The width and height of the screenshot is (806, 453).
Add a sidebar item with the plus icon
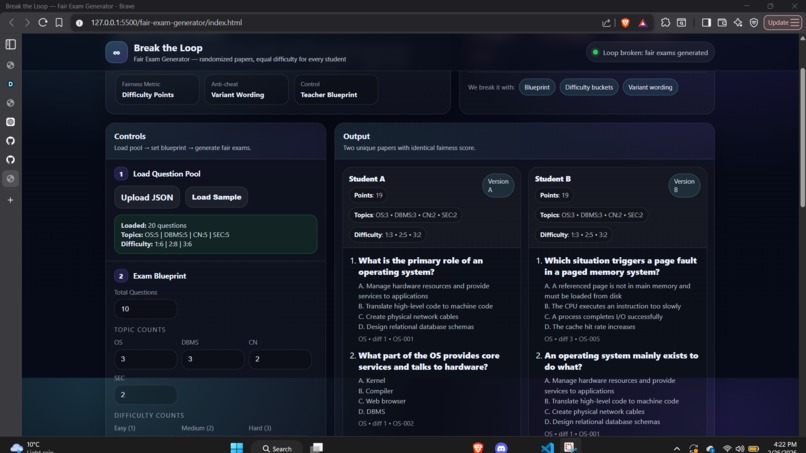[10, 200]
